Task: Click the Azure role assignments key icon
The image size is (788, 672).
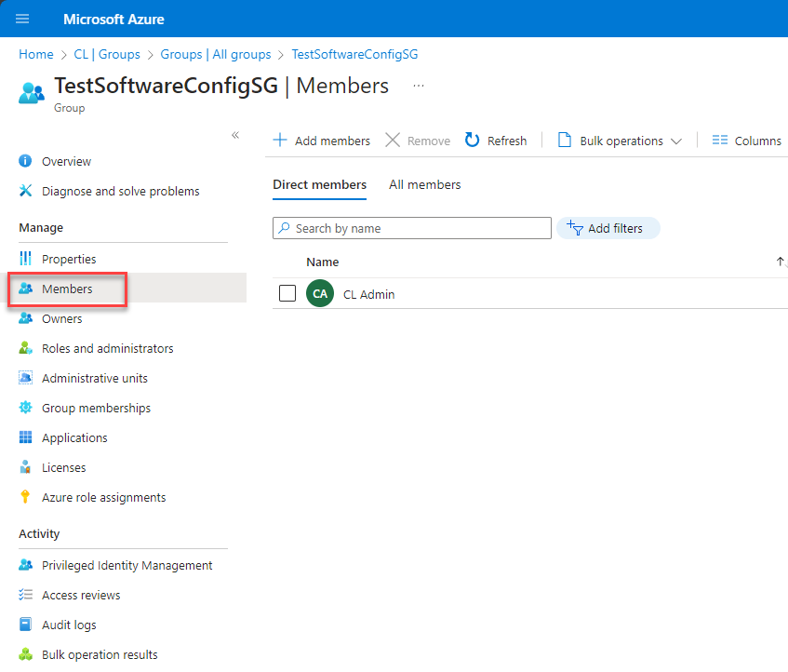Action: point(25,497)
